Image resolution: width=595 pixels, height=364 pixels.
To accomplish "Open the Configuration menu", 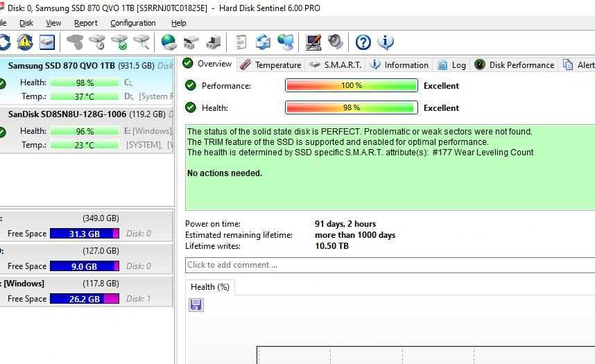I will (133, 23).
